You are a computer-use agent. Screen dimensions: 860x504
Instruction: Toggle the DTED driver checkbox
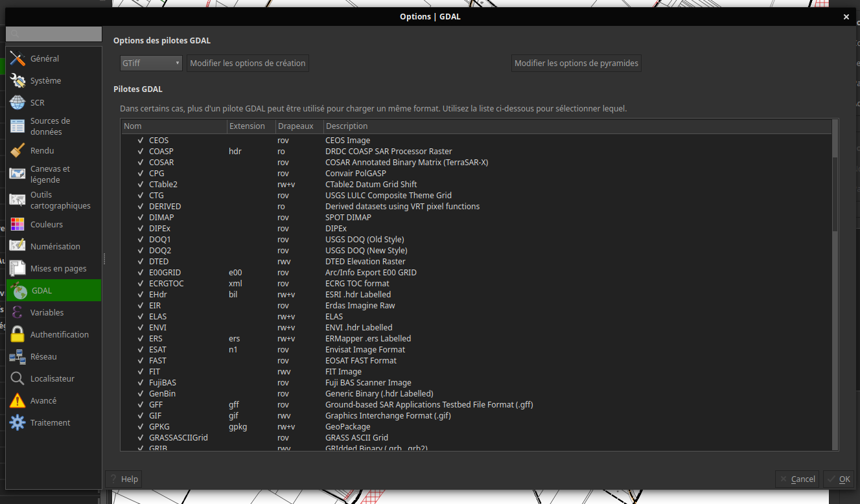coord(140,261)
